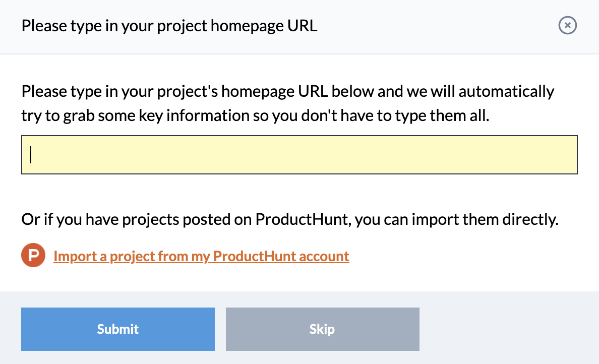
Task: Focus the yellow homepage URL input field
Action: click(x=299, y=155)
